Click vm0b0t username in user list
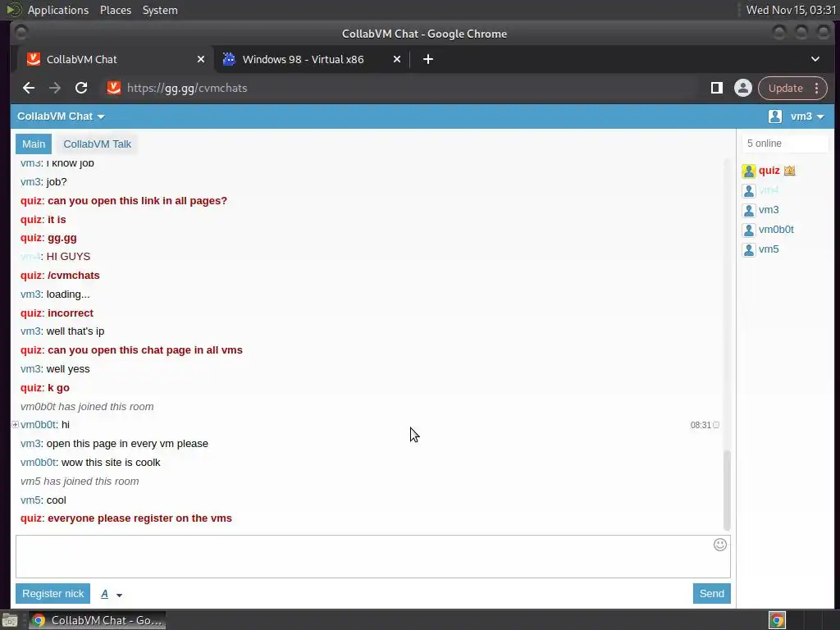 point(776,230)
